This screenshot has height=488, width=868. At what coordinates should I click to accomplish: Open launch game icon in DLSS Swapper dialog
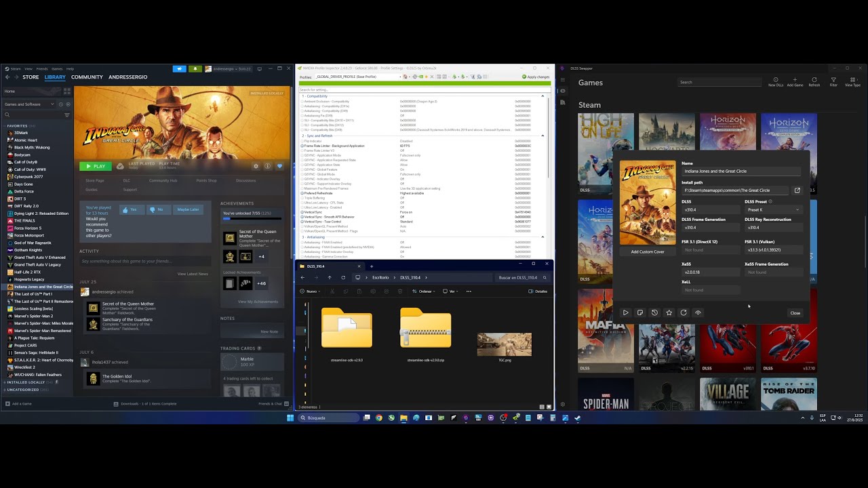[625, 312]
